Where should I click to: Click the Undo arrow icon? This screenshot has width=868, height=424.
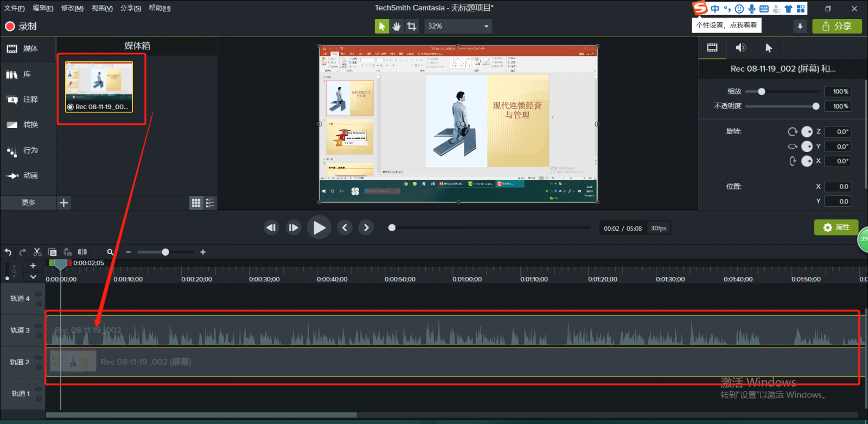point(8,252)
